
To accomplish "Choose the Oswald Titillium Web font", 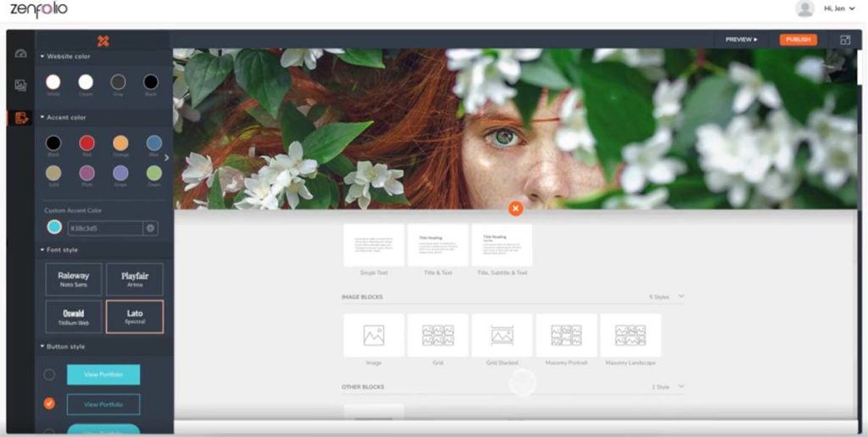I will [x=74, y=317].
